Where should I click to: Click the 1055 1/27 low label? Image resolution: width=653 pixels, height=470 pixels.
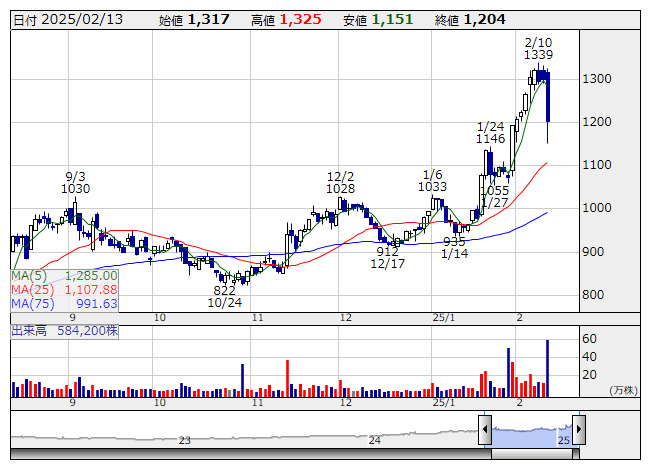click(495, 196)
